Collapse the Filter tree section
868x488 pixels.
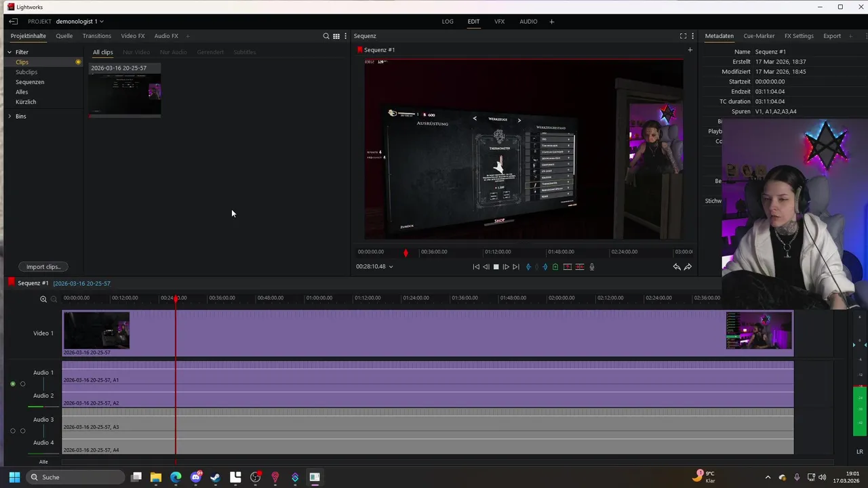click(x=10, y=52)
